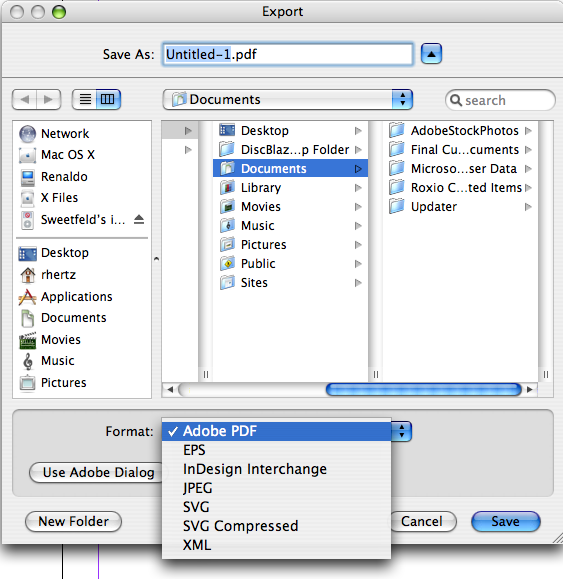The height and width of the screenshot is (579, 563).
Task: Select DiscBlaz...p Folder icon
Action: (x=227, y=150)
